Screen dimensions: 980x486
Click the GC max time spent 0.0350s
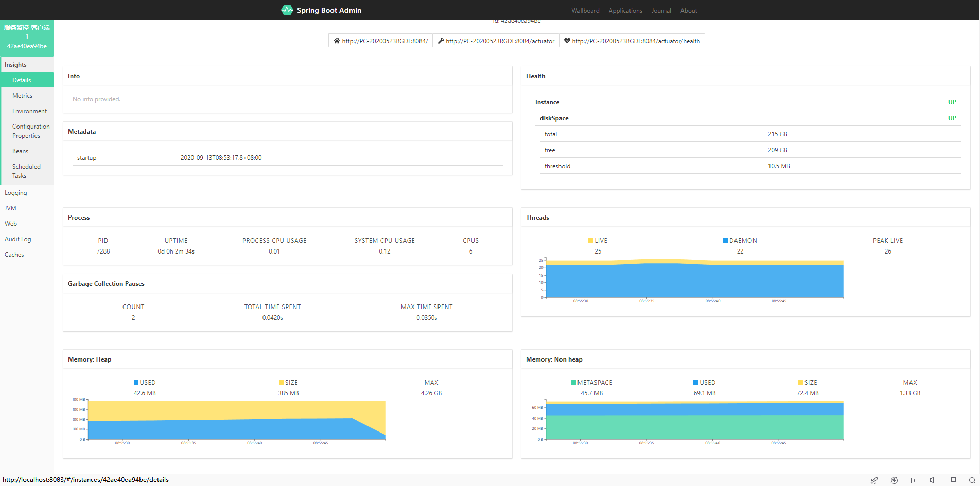pyautogui.click(x=427, y=318)
